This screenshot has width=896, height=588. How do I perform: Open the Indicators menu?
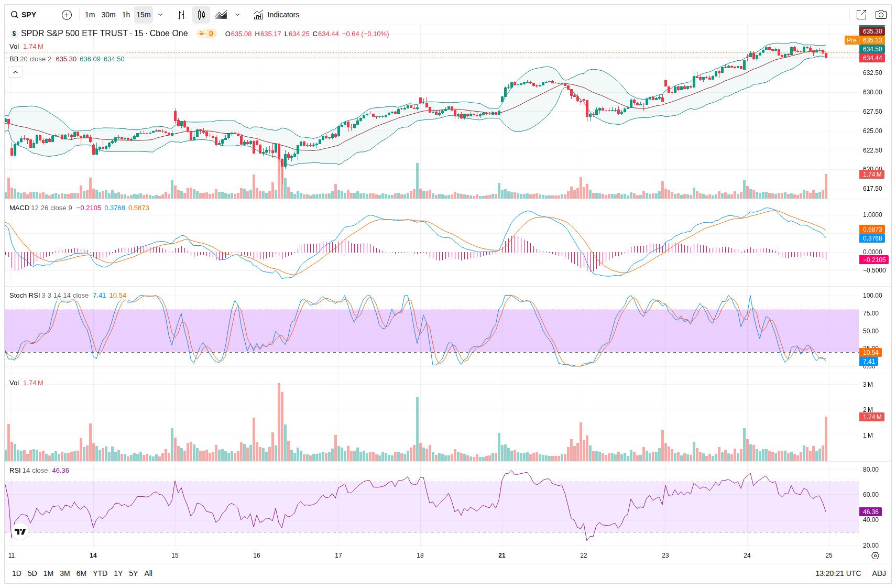pos(277,15)
